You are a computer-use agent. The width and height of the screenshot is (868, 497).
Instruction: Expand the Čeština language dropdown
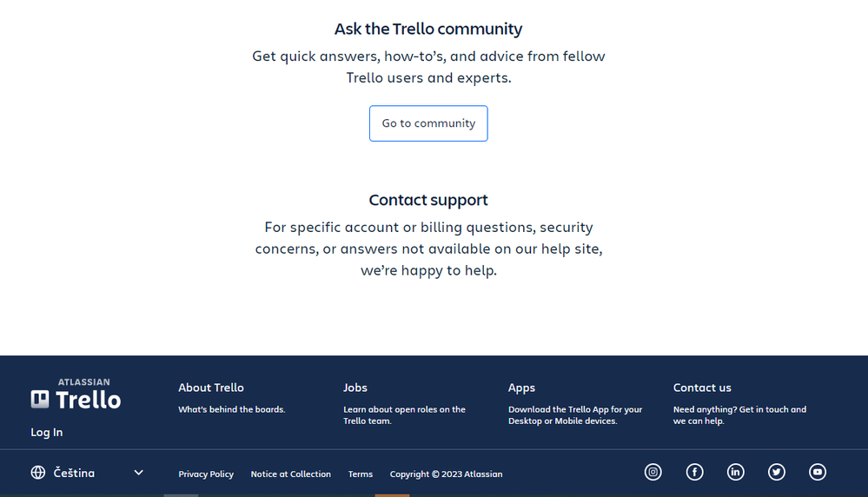click(x=88, y=473)
